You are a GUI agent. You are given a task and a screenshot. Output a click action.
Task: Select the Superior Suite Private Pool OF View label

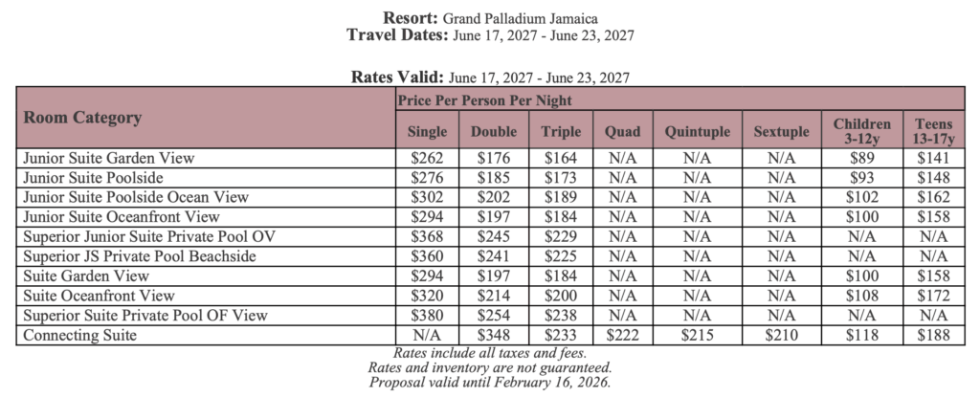click(145, 315)
